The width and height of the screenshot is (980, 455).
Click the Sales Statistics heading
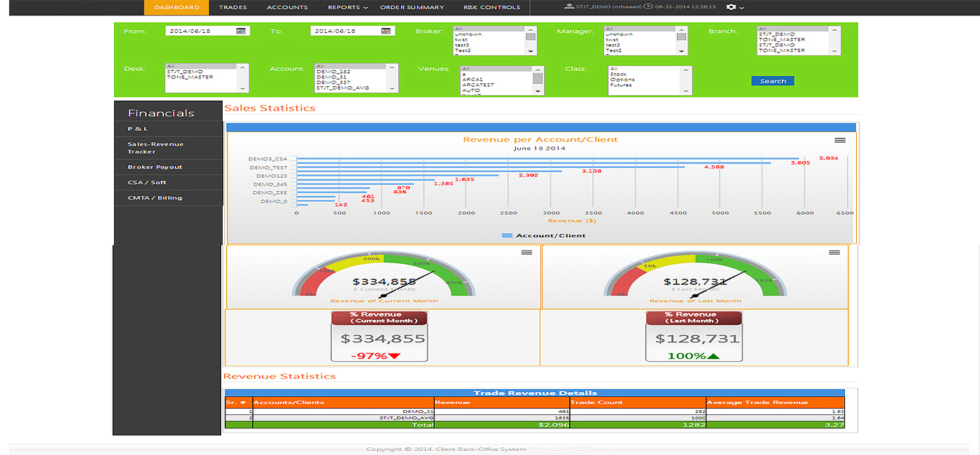pos(269,108)
